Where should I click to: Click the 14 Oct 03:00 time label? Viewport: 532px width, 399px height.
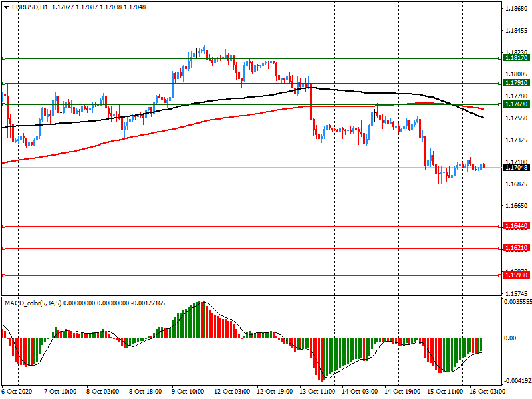tap(360, 392)
